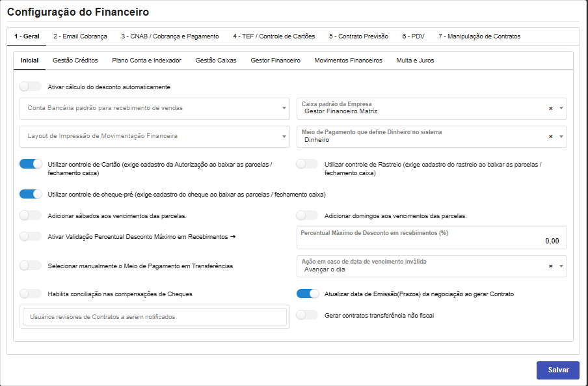Enable Rastreio control toggle

(306, 164)
